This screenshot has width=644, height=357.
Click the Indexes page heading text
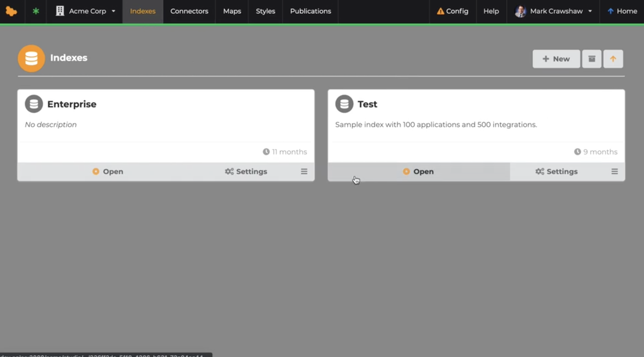click(69, 58)
